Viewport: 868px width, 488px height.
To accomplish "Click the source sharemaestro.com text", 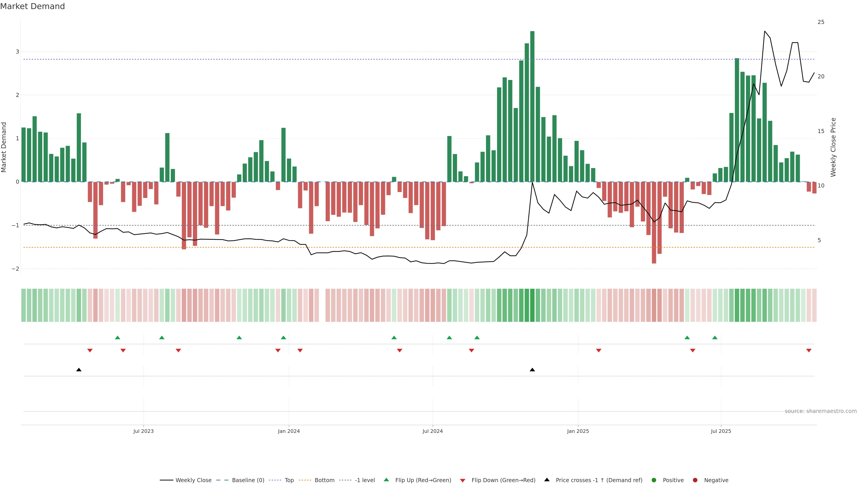I will click(x=821, y=411).
